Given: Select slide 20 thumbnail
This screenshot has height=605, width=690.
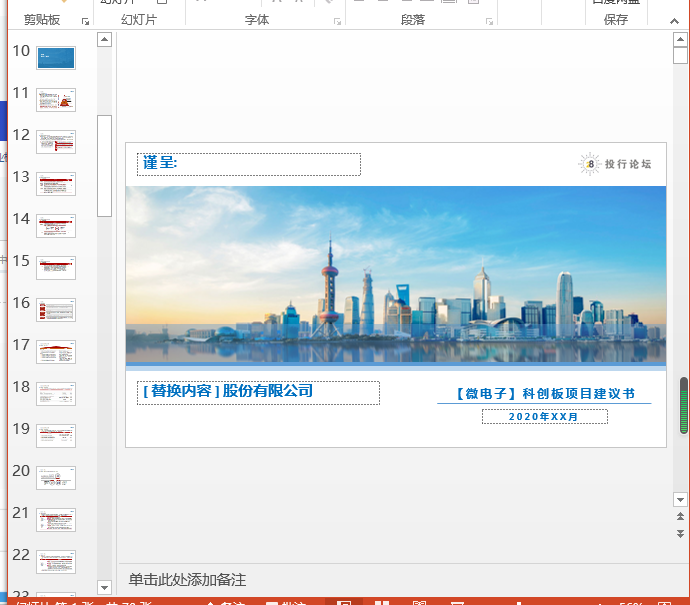Looking at the screenshot, I should (56, 478).
